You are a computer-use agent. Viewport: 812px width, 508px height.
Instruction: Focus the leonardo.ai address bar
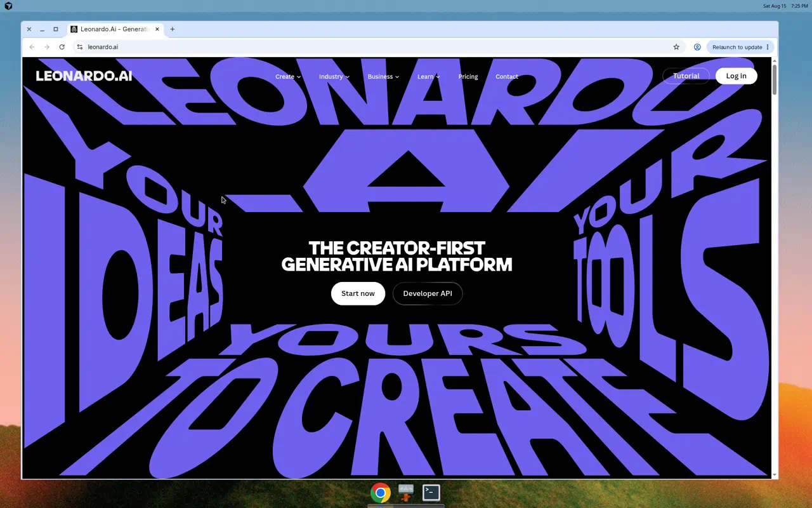coord(374,47)
